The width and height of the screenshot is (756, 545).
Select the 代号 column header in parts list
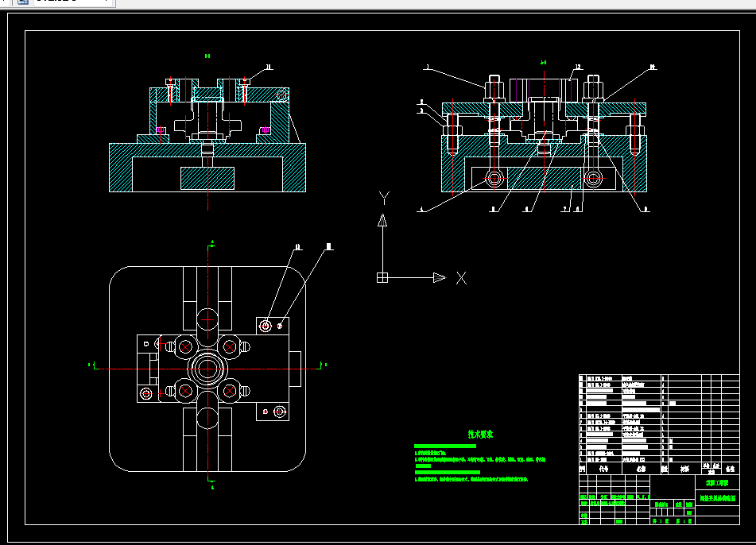(603, 469)
